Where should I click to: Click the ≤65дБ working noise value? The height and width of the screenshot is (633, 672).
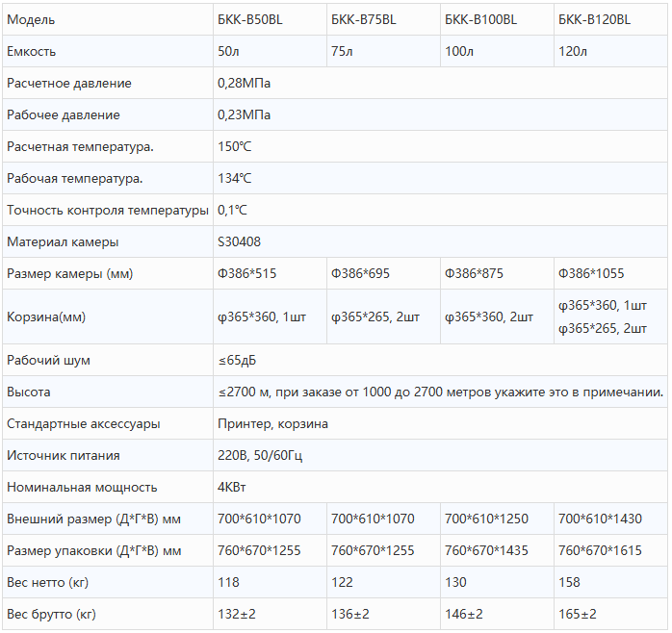[x=238, y=360]
